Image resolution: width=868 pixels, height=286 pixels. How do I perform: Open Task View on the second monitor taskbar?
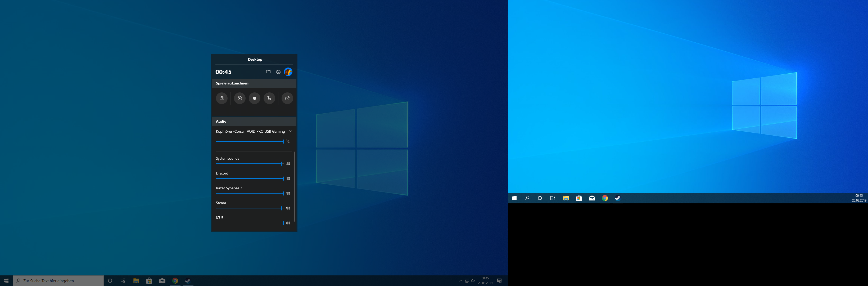click(553, 198)
